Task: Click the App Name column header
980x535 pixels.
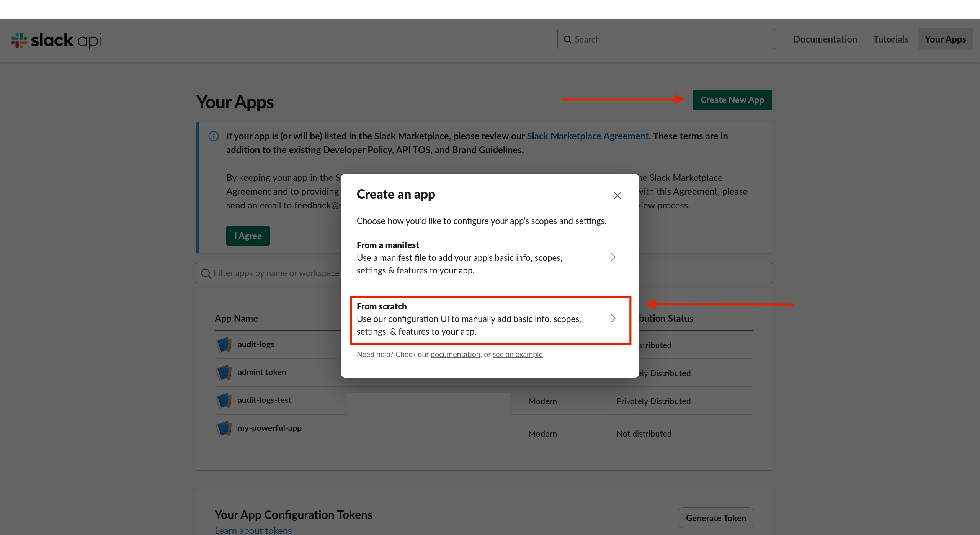Action: coord(236,318)
